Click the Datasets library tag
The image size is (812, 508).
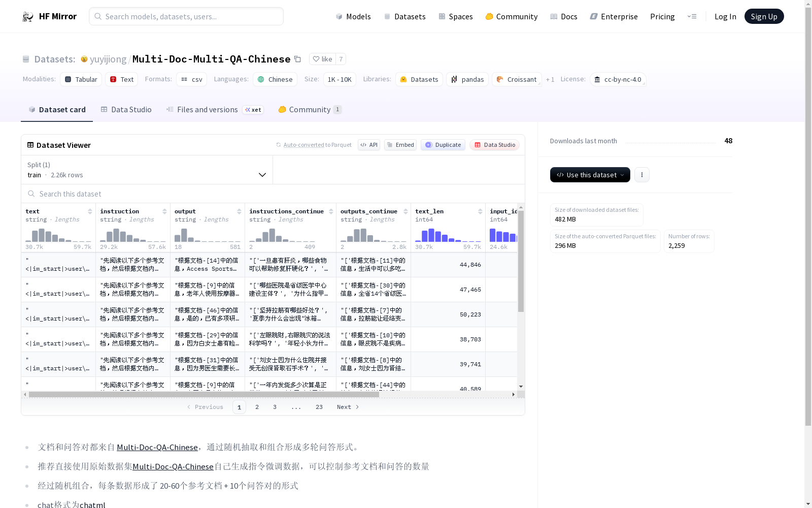tap(419, 79)
